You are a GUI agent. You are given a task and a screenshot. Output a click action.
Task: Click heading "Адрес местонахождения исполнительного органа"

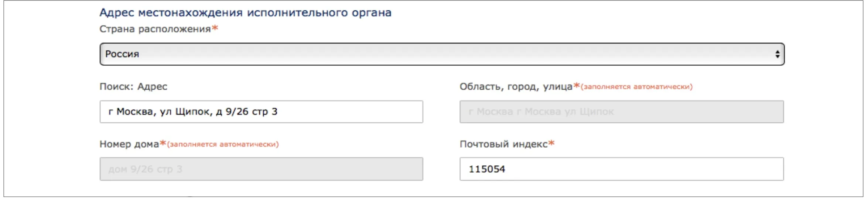pyautogui.click(x=245, y=13)
